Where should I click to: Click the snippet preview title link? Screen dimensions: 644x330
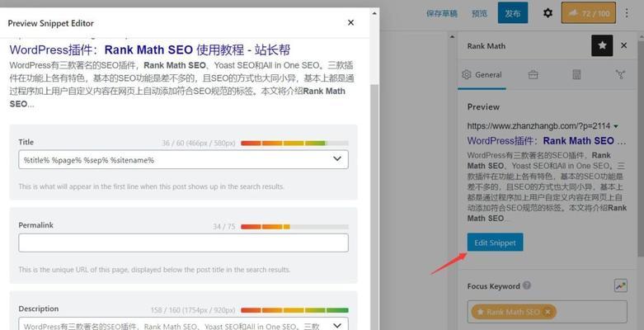pos(150,49)
